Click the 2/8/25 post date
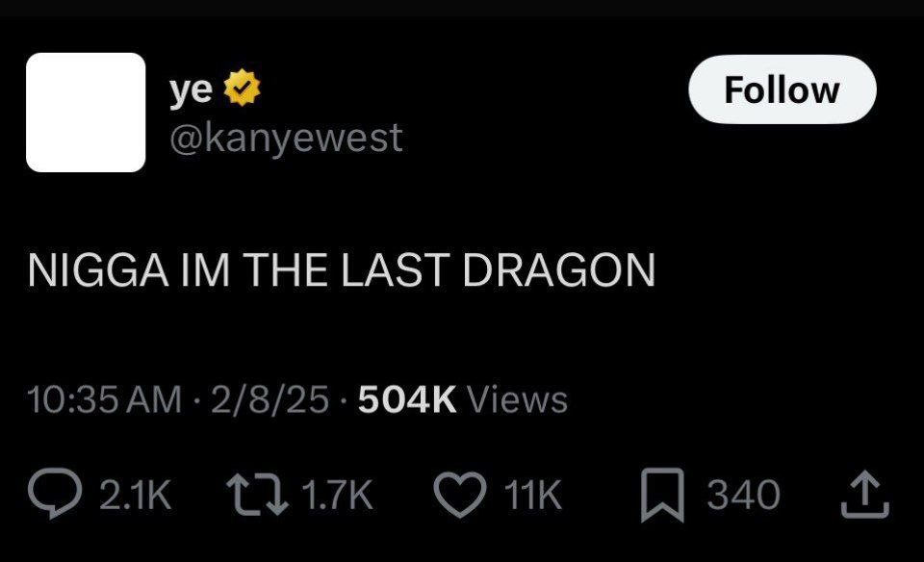Image resolution: width=924 pixels, height=562 pixels. pyautogui.click(x=269, y=399)
